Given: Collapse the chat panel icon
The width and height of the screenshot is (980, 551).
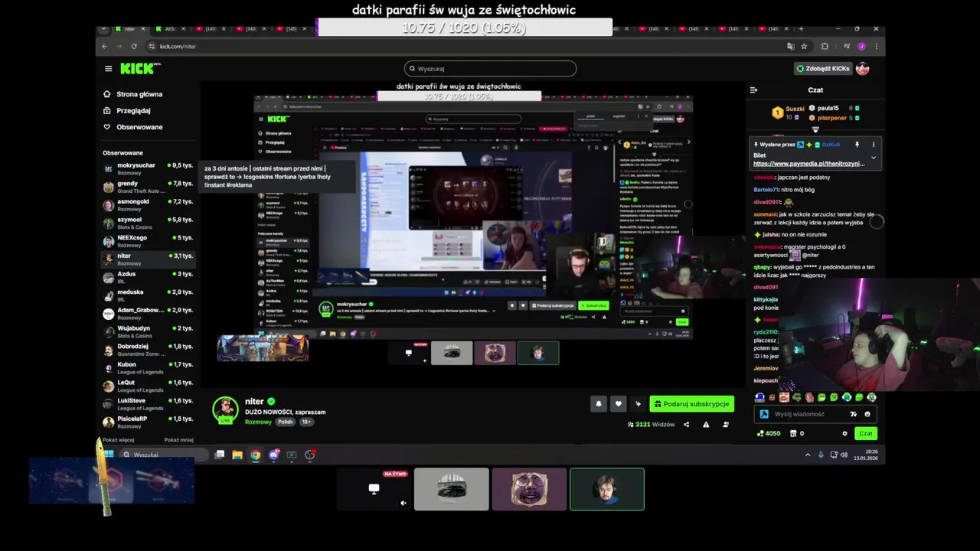Looking at the screenshot, I should (x=753, y=90).
